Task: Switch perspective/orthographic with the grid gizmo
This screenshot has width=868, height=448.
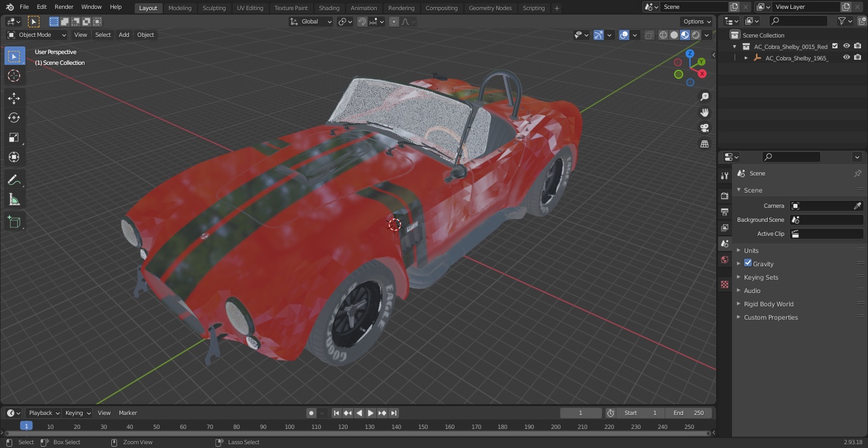Action: click(704, 144)
